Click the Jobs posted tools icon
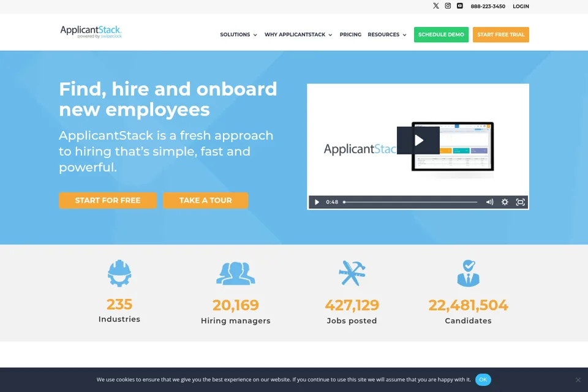 coord(352,273)
